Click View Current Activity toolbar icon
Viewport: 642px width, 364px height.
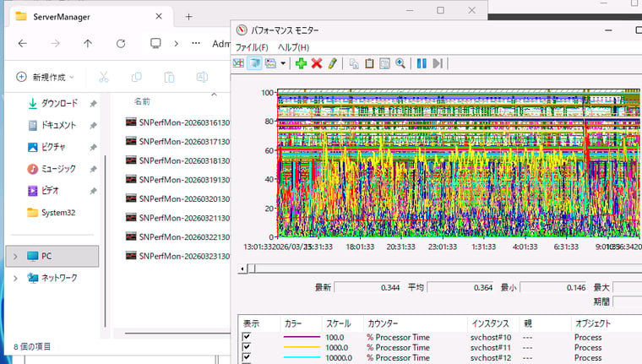(238, 63)
